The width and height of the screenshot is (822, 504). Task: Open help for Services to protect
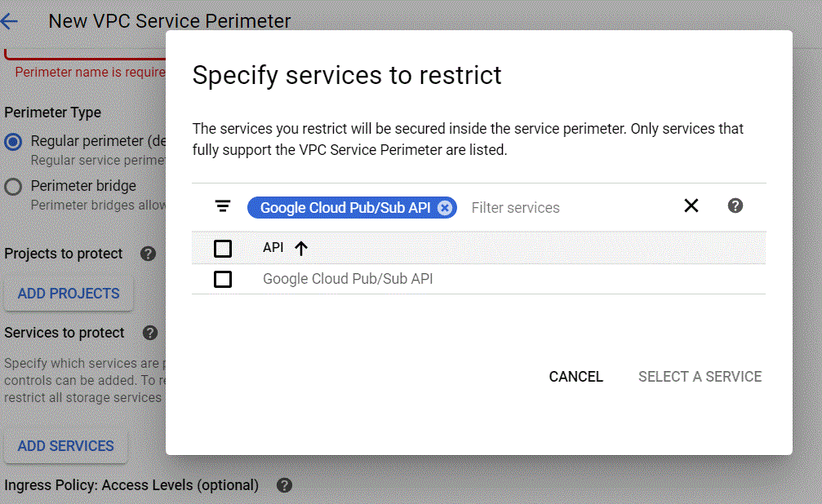150,334
